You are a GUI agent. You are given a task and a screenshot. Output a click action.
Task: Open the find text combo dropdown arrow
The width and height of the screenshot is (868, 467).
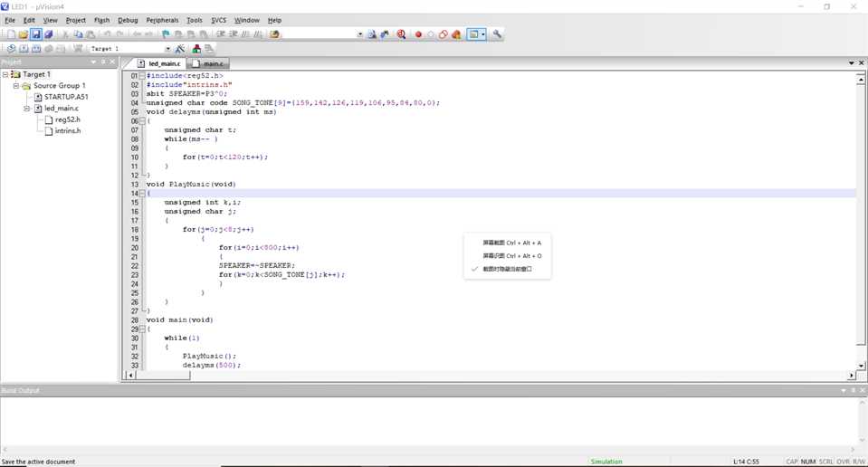click(x=360, y=34)
